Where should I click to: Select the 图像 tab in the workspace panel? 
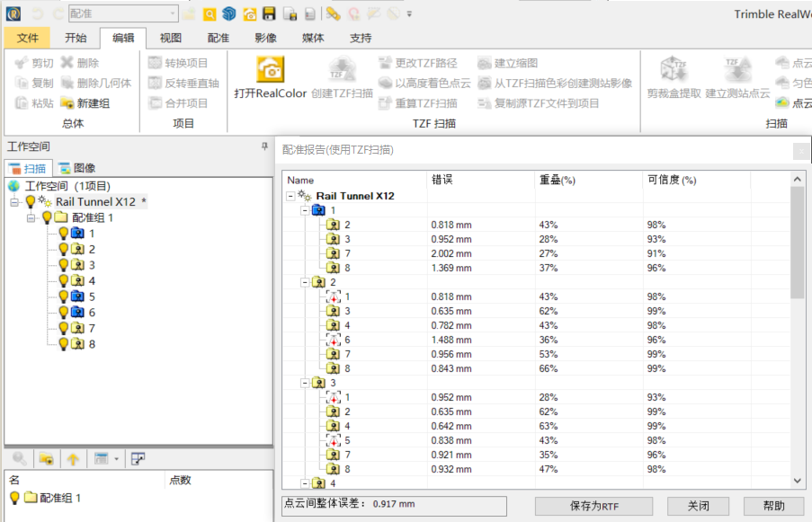[76, 168]
